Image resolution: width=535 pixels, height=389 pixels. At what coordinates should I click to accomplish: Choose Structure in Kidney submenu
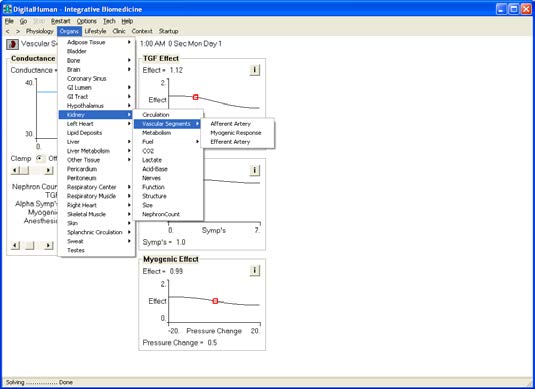(x=168, y=196)
